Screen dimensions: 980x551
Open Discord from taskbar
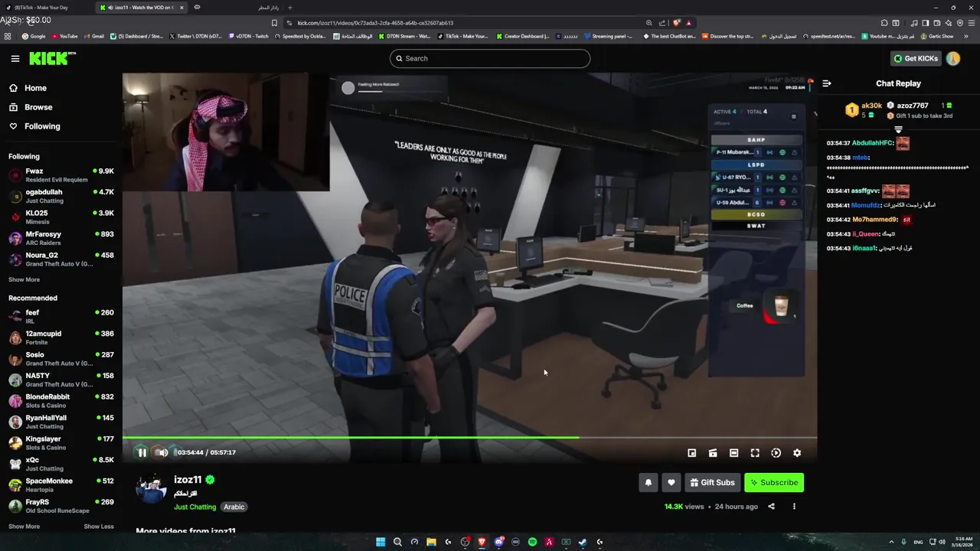(x=498, y=542)
